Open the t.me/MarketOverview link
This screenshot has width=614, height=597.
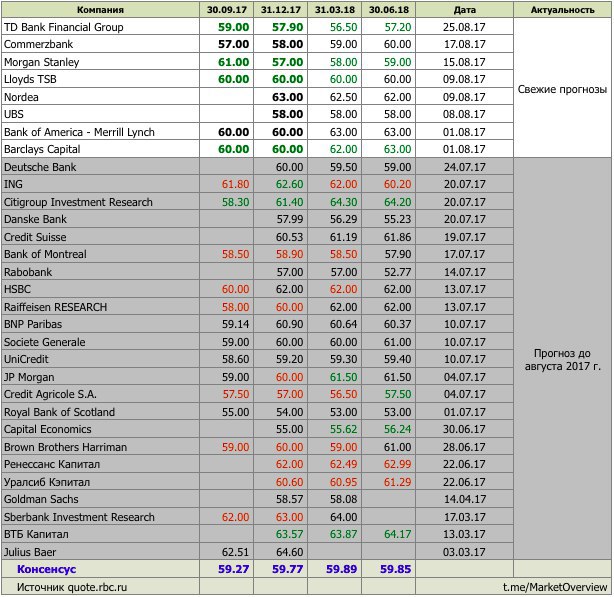pos(555,588)
